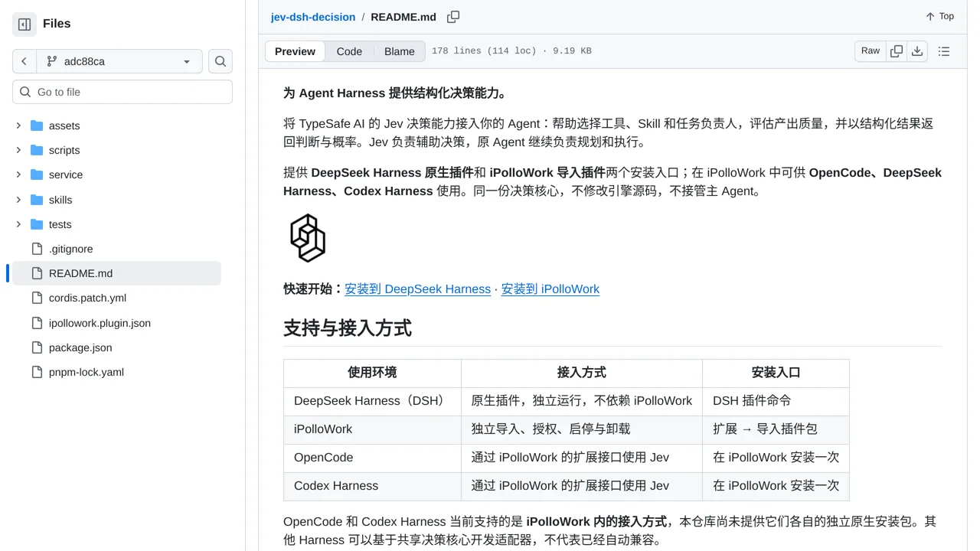
Task: Expand the assets folder chevron
Action: point(18,126)
